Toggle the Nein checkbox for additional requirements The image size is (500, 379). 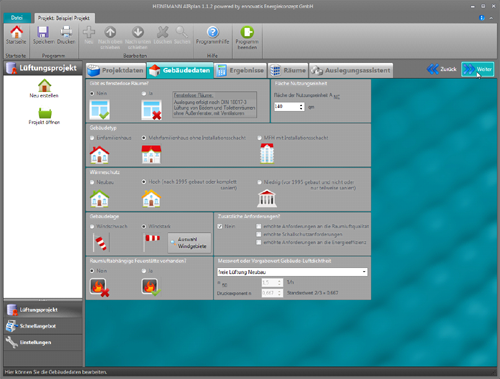pyautogui.click(x=220, y=226)
